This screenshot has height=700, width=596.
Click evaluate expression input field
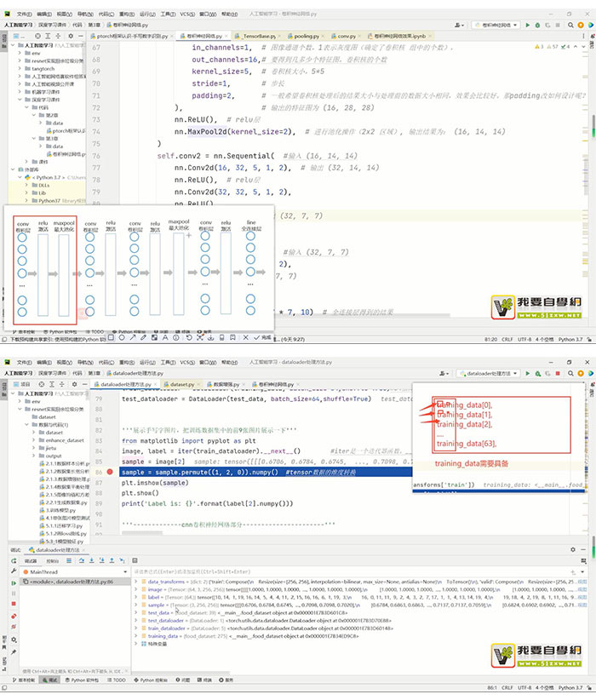tap(351, 571)
